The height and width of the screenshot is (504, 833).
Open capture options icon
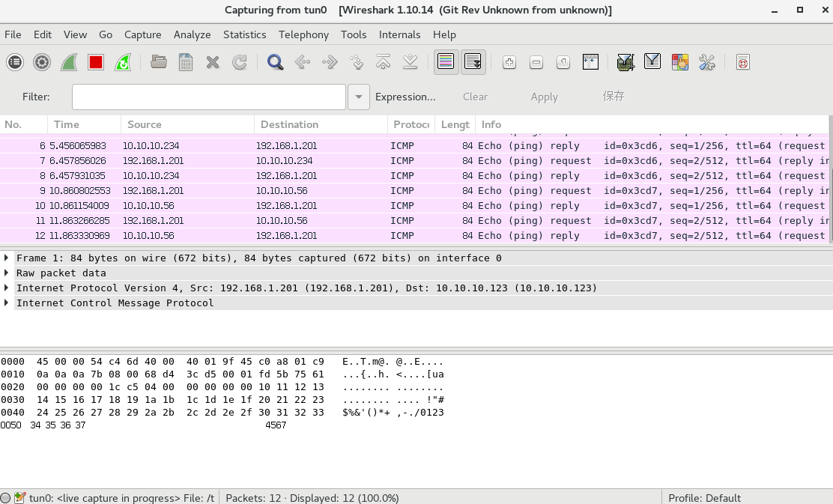coord(42,62)
